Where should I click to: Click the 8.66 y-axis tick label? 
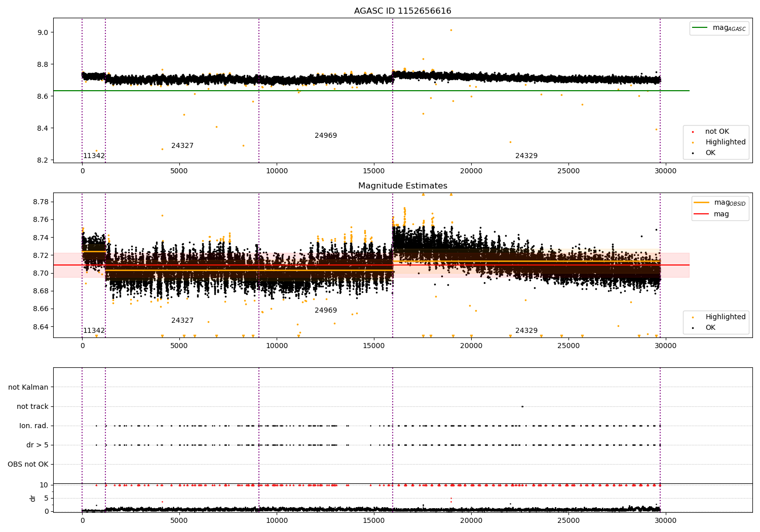[x=41, y=309]
